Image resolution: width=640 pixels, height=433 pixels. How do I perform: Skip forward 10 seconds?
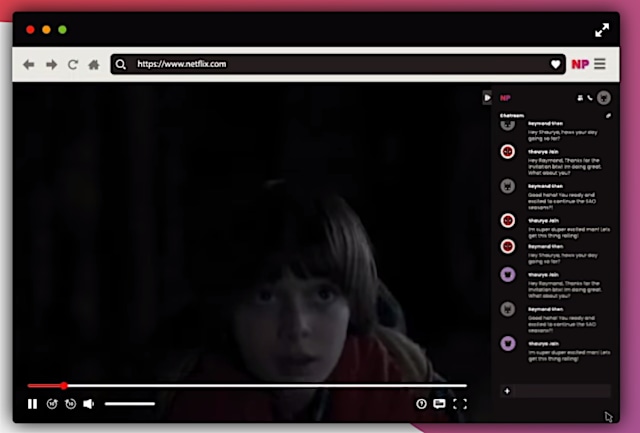click(70, 404)
